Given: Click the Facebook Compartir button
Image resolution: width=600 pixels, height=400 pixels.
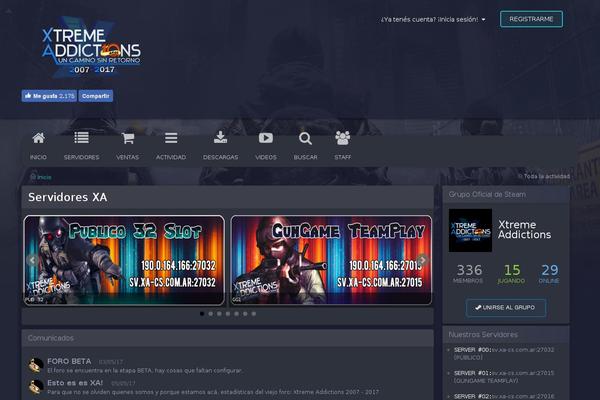Looking at the screenshot, I should coord(96,96).
